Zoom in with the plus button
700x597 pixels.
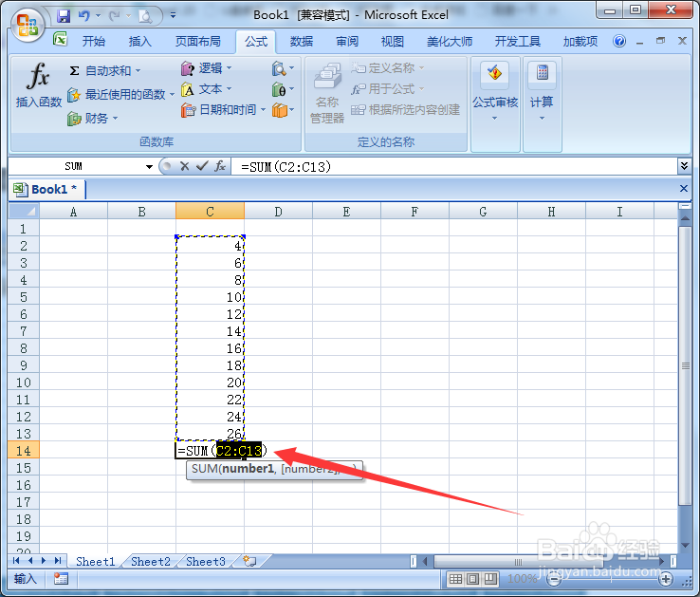pyautogui.click(x=666, y=580)
